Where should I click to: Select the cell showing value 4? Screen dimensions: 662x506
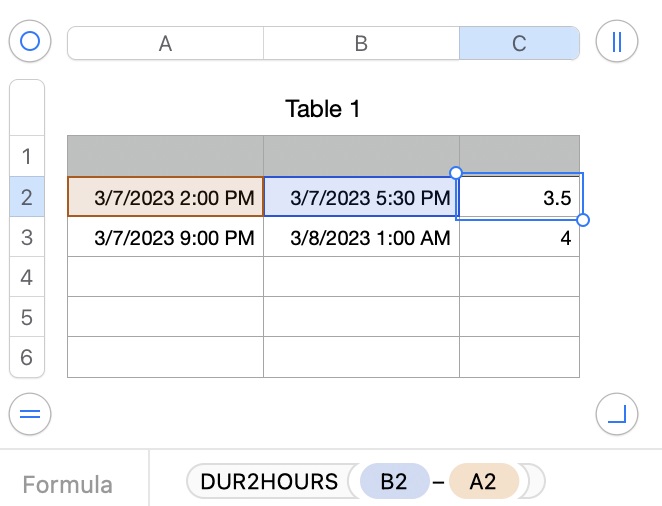click(x=519, y=238)
